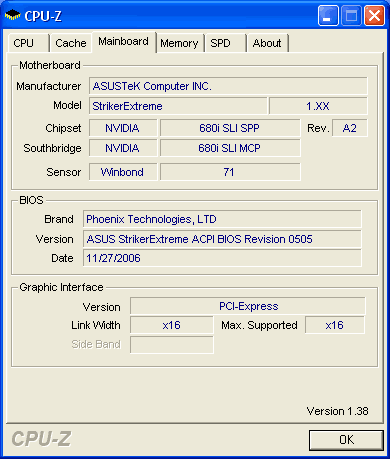Click the 680i SLI SPP chipset field
The image size is (390, 459).
(230, 128)
